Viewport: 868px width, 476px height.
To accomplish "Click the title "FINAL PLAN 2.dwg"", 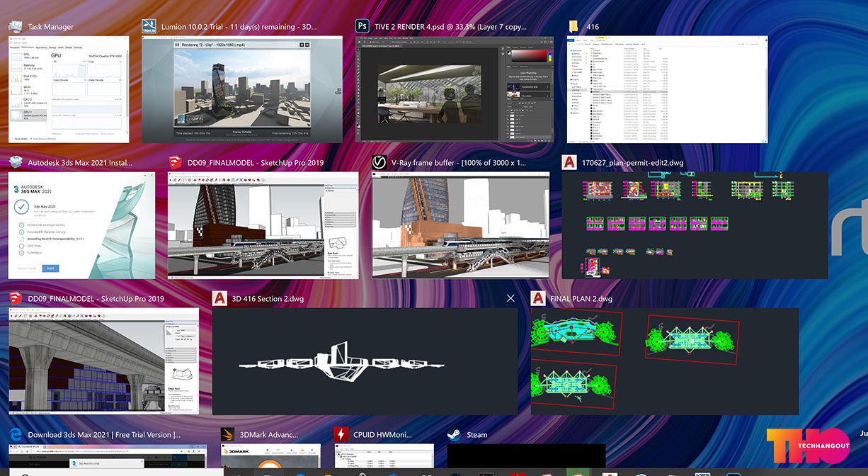I will tap(582, 299).
